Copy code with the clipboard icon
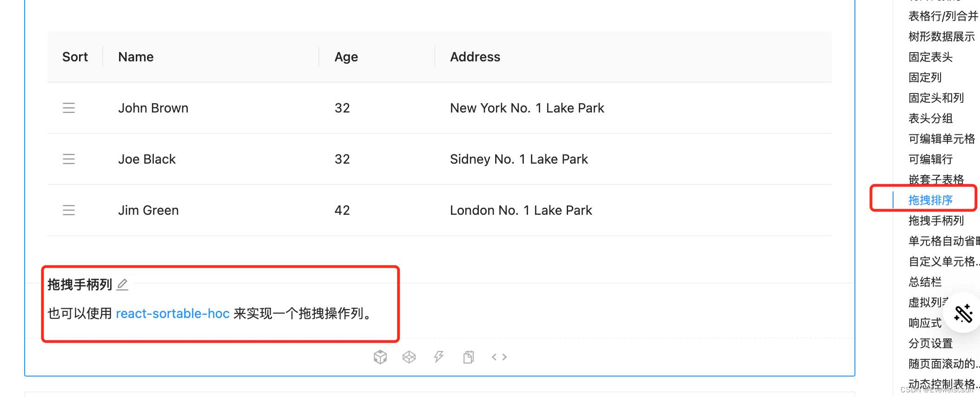 pyautogui.click(x=469, y=357)
